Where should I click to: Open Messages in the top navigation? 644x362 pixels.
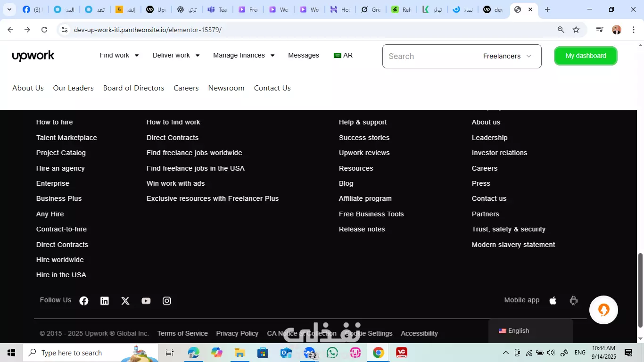[x=304, y=55]
